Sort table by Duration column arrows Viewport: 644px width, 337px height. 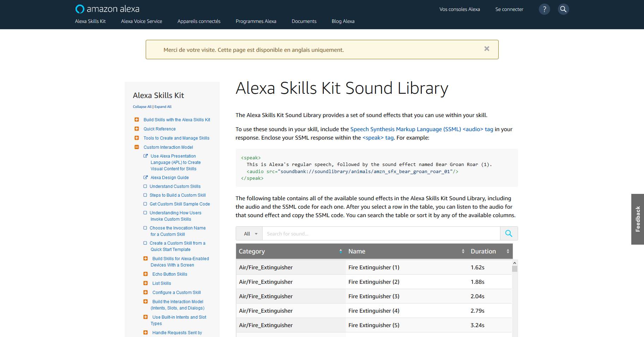click(x=508, y=251)
